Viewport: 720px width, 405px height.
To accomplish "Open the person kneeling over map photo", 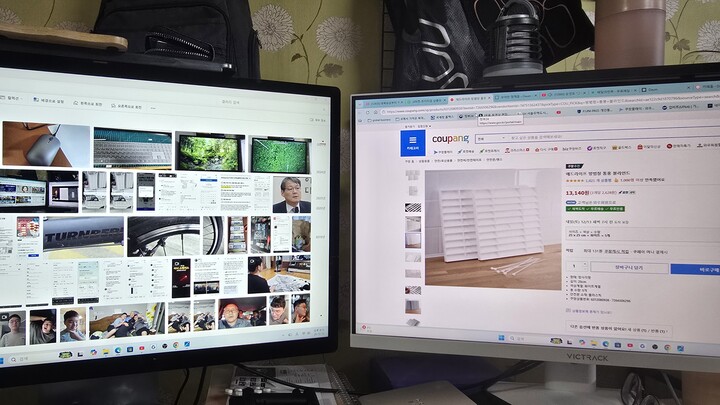I will click(279, 274).
